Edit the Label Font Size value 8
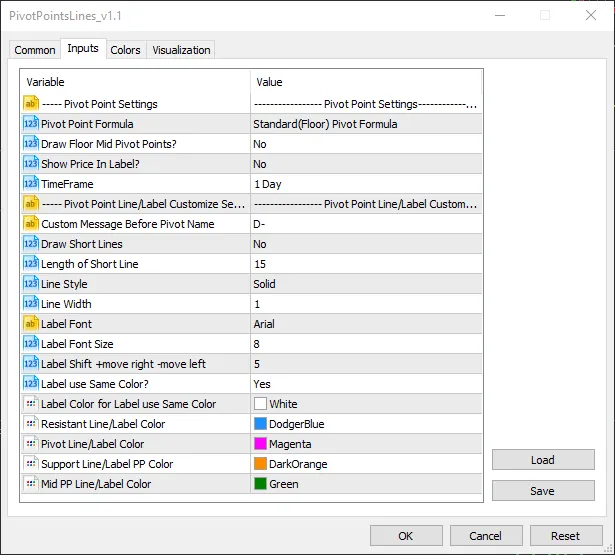Screen dimensions: 615x555 [365, 344]
